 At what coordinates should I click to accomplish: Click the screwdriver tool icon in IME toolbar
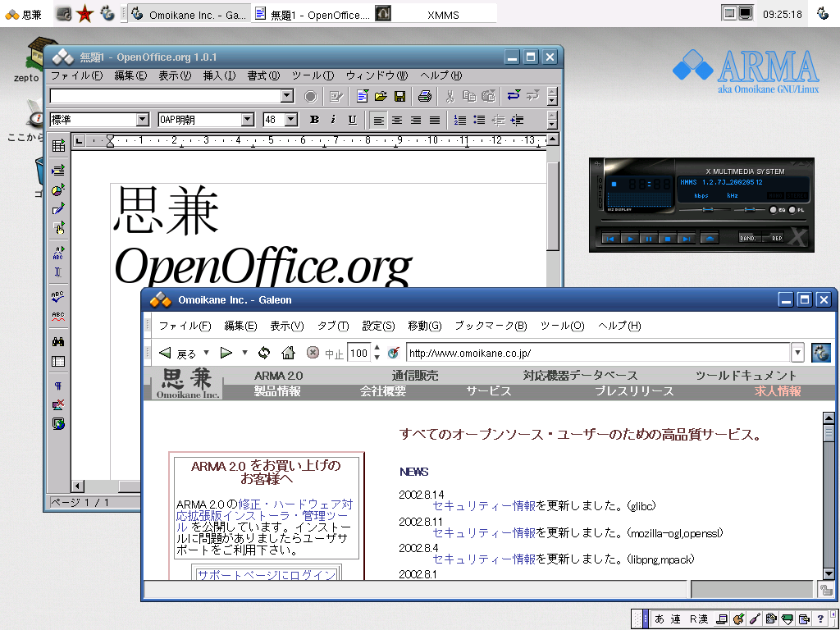(x=755, y=619)
